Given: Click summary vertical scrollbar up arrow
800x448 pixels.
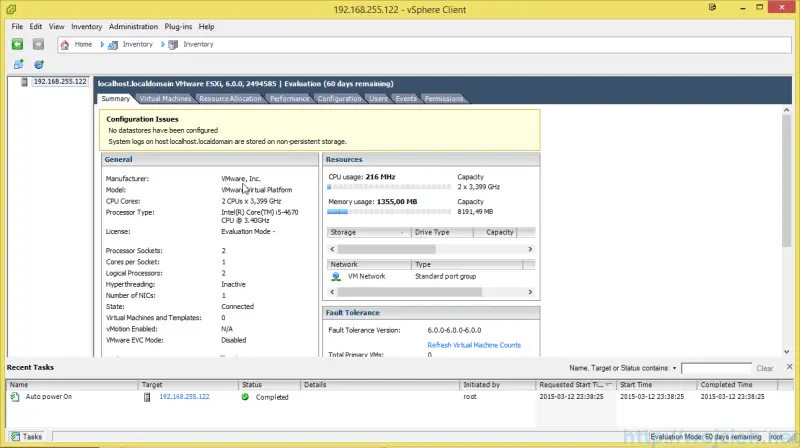Looking at the screenshot, I should tap(786, 110).
